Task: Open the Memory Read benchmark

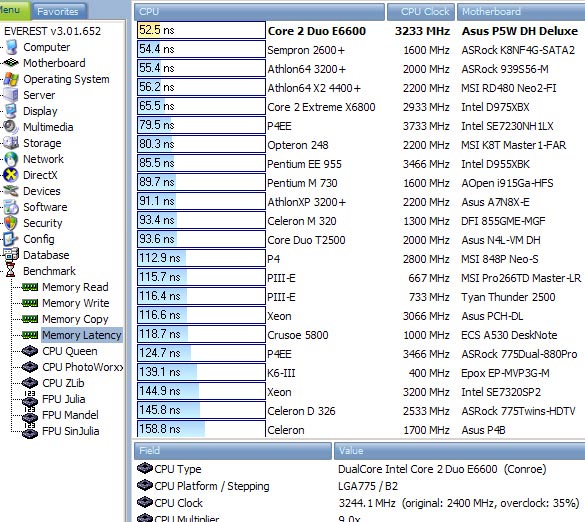Action: 75,287
